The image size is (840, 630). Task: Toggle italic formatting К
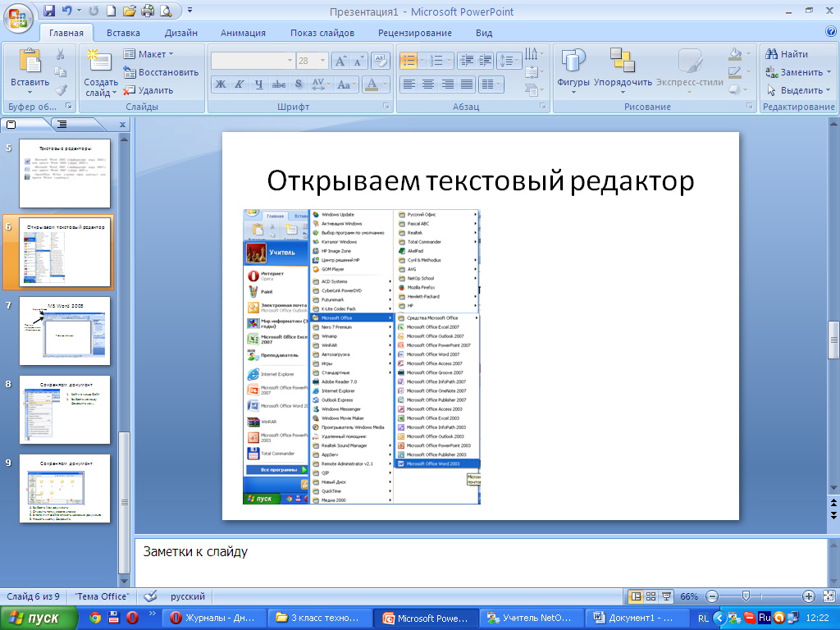click(x=240, y=84)
